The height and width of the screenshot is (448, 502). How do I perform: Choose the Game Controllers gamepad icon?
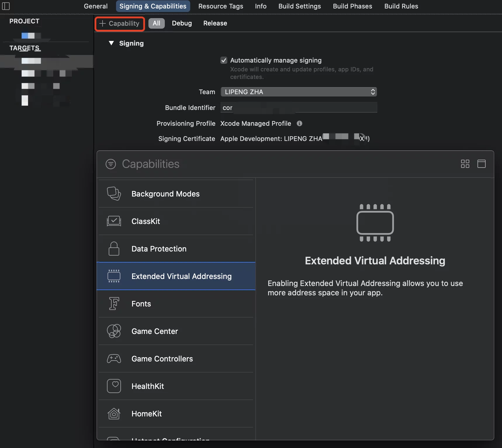pyautogui.click(x=114, y=359)
